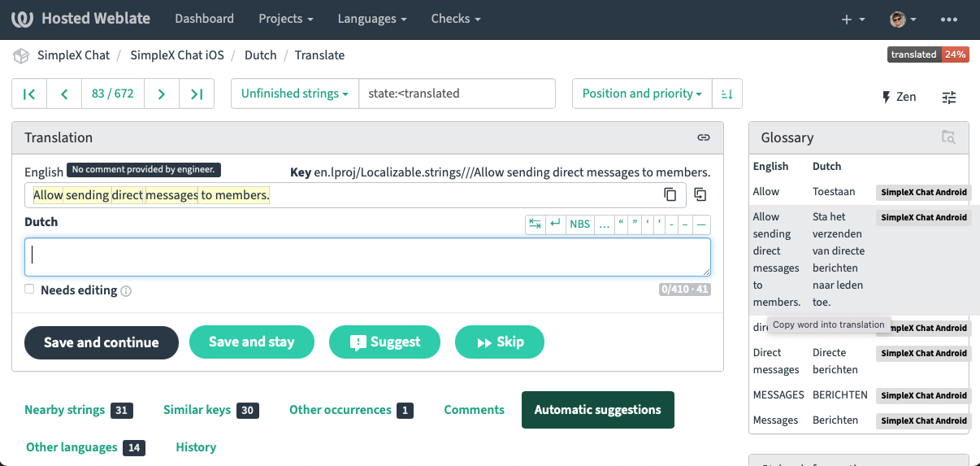The width and height of the screenshot is (980, 466).
Task: Open glossary search icon
Action: click(947, 137)
